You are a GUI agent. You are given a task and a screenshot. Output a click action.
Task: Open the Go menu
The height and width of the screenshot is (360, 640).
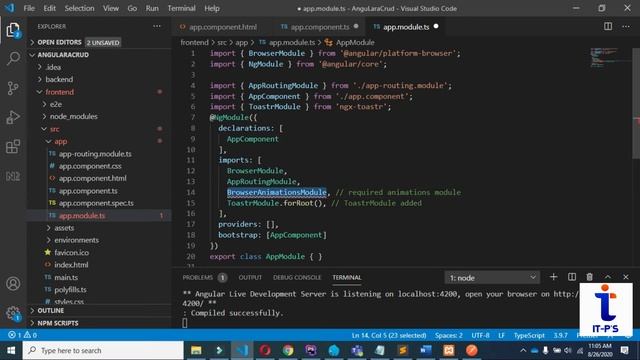(x=132, y=8)
